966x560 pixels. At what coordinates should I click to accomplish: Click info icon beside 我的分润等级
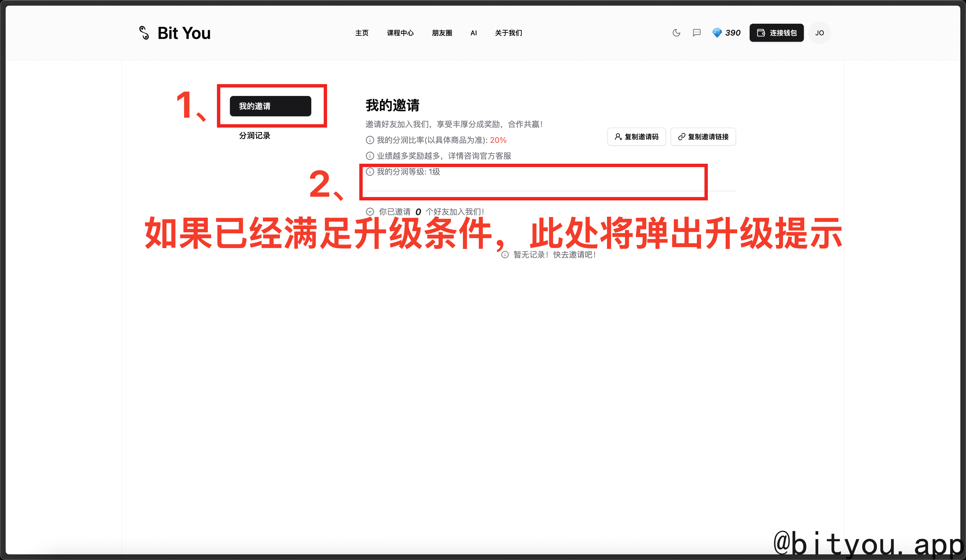pyautogui.click(x=369, y=172)
